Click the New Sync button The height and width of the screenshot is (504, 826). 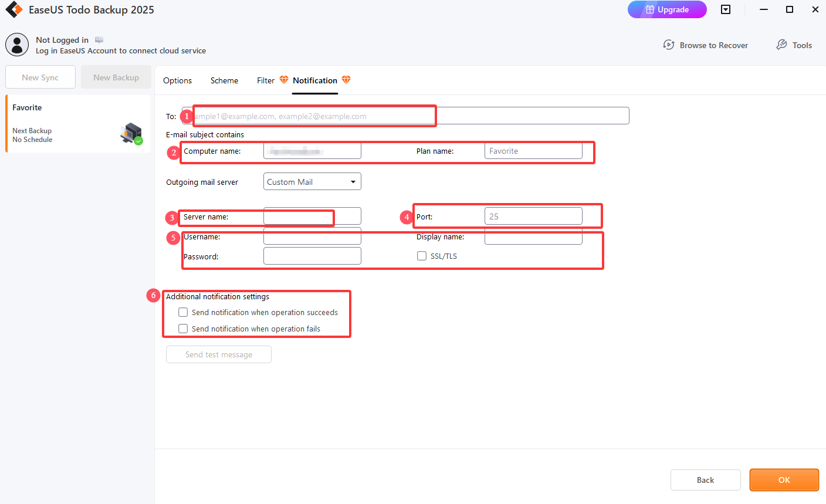40,77
